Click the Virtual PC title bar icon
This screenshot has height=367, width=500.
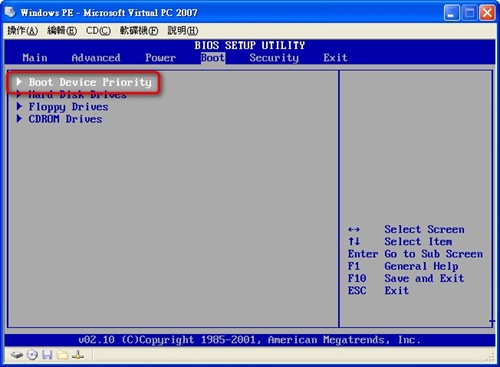[10, 12]
